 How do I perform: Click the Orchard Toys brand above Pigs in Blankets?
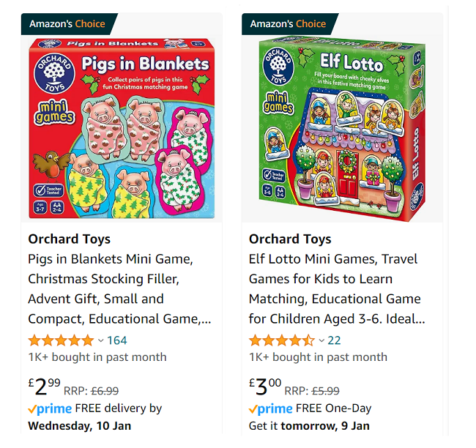pos(70,239)
